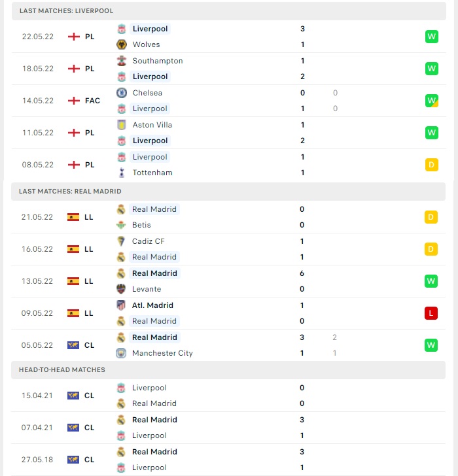Select the Head-to-Head Matches header
The image size is (458, 476).
tap(228, 370)
